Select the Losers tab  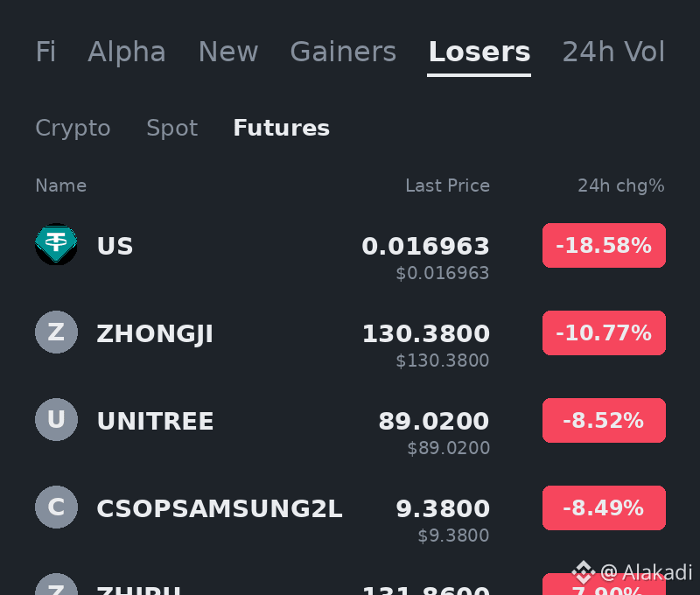click(x=479, y=52)
